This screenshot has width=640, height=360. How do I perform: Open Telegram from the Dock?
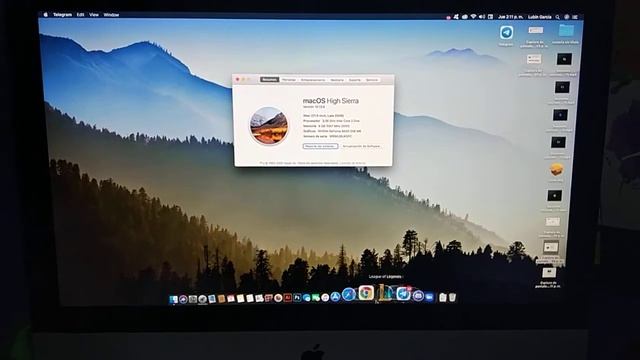point(403,293)
